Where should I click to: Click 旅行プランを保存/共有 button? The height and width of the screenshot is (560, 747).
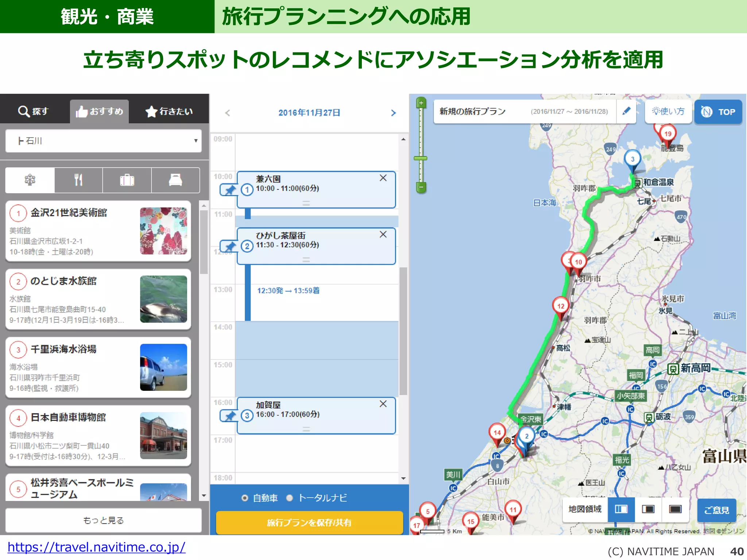tap(309, 522)
